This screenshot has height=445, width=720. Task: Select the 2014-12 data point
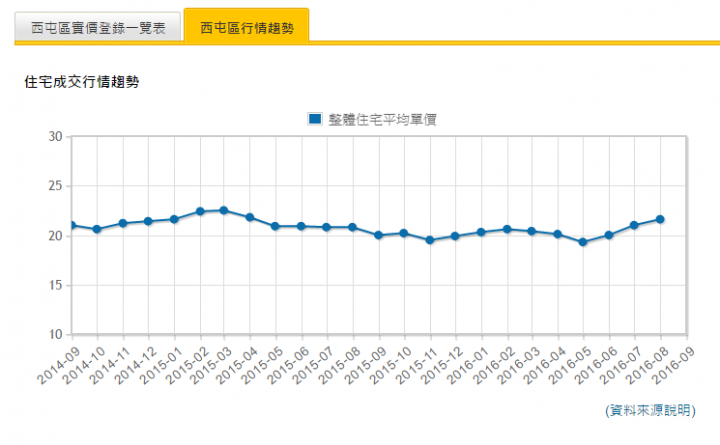click(148, 221)
